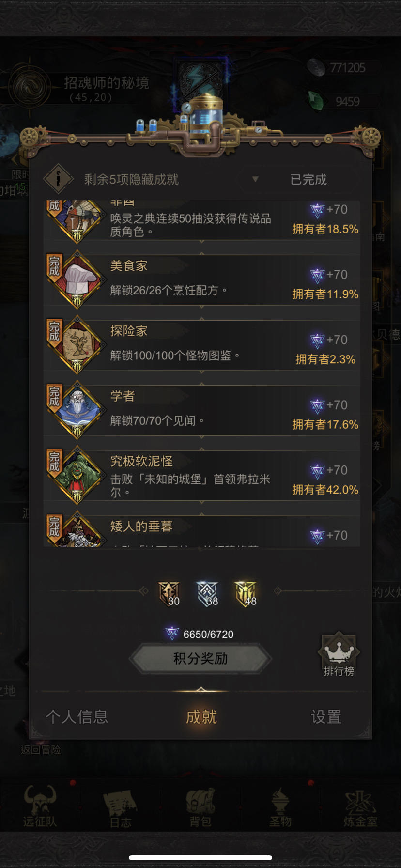Tap the 探险家 monster map achievement icon

77,345
